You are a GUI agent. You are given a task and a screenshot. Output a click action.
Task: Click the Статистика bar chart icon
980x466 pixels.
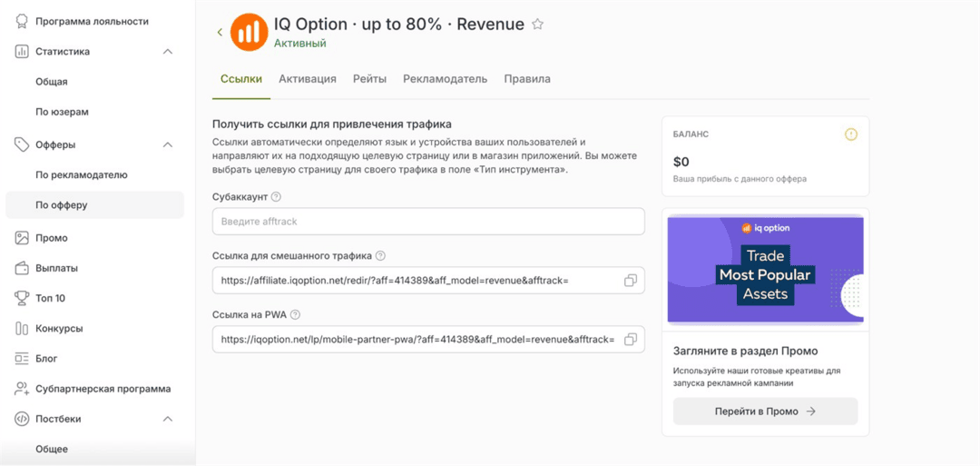[22, 51]
